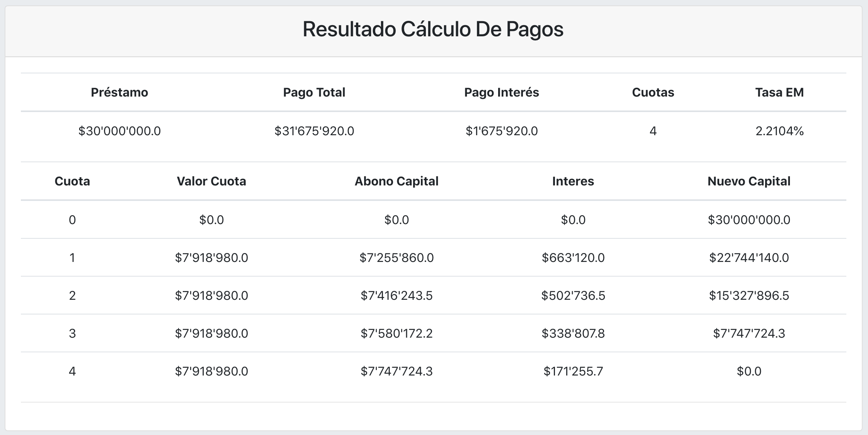
Task: Click the $1'675'920.0 interest payment value
Action: point(501,131)
